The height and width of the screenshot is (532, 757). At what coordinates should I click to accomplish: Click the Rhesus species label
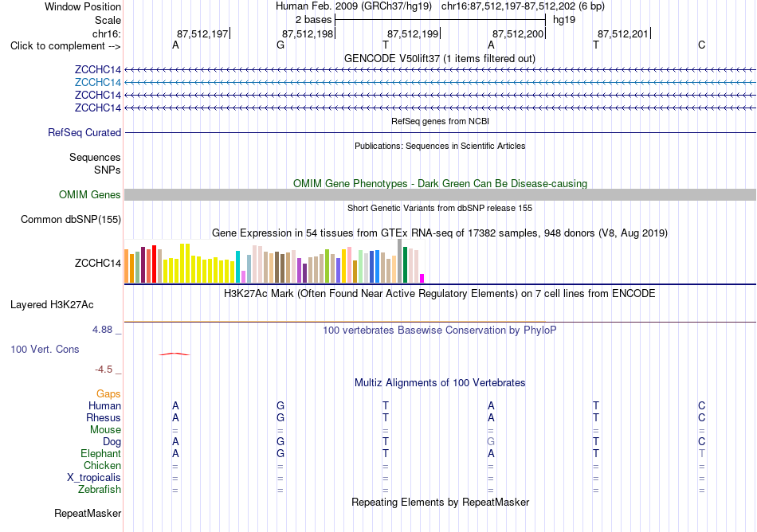[x=104, y=417]
